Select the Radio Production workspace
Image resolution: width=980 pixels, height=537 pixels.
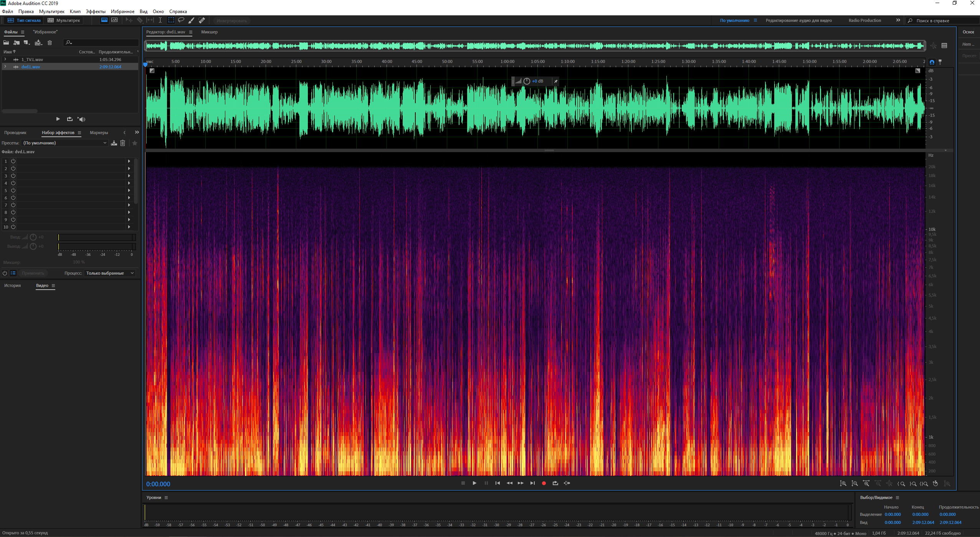click(x=864, y=20)
